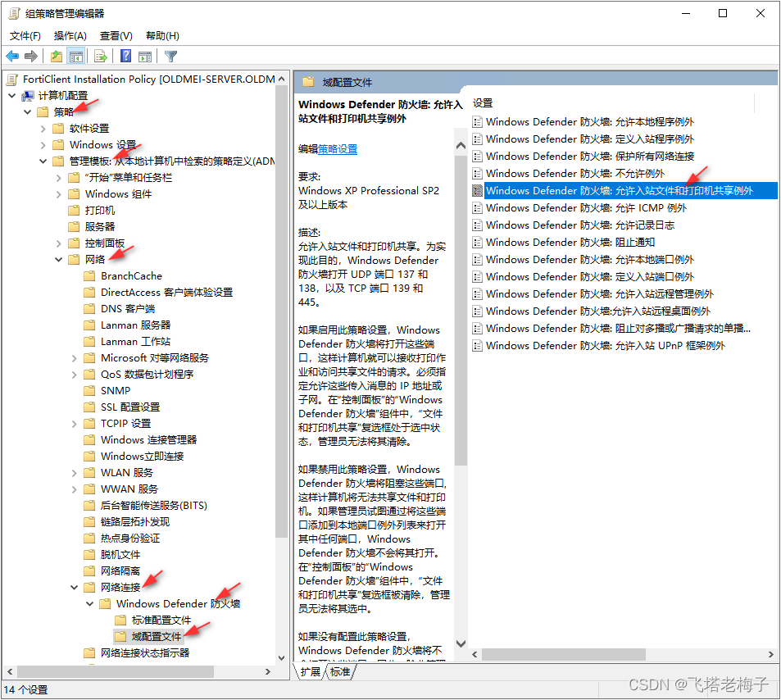781x700 pixels.
Task: Select 允许入站远程桌面例外 setting
Action: [x=598, y=311]
